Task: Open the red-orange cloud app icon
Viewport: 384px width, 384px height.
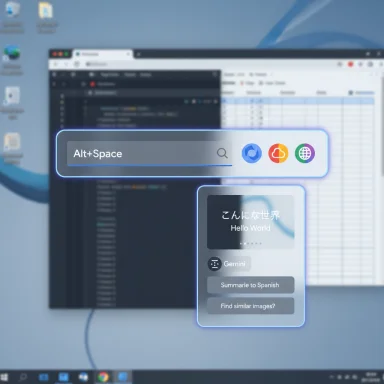Action: point(278,153)
